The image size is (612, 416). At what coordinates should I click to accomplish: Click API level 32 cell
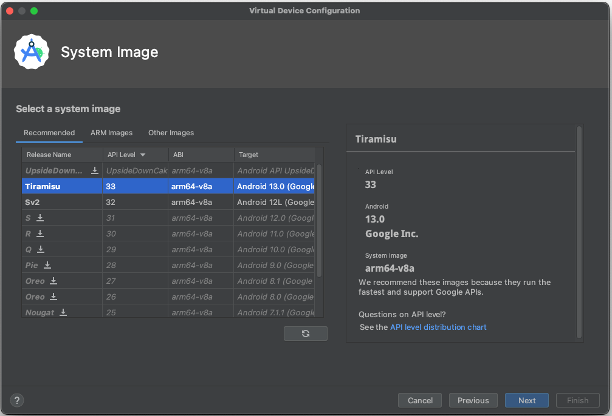(135, 202)
